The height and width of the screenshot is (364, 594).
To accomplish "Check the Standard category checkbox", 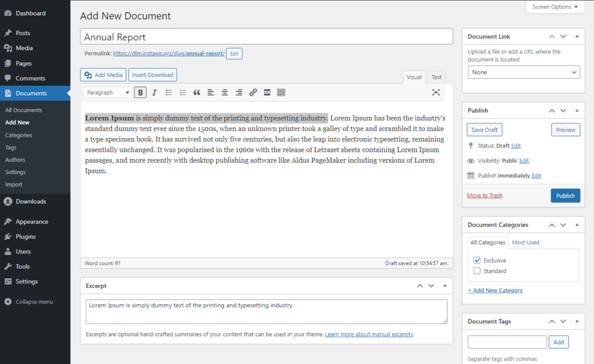I will point(477,271).
